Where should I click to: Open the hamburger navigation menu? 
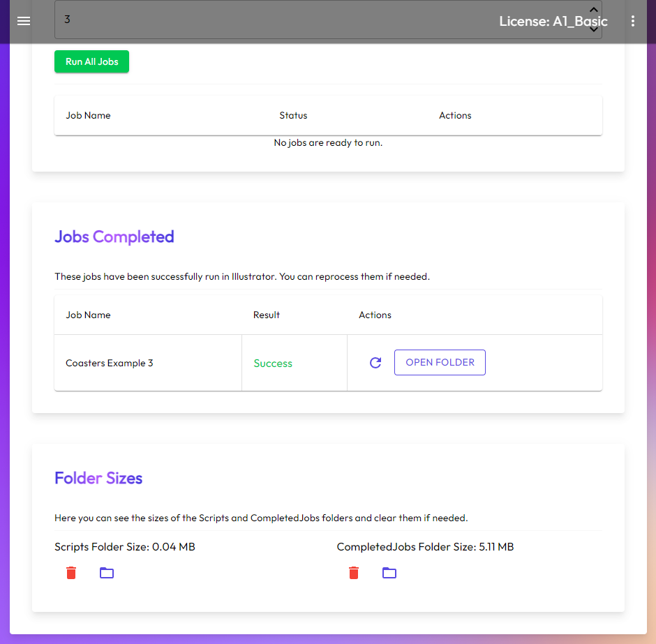(x=24, y=21)
